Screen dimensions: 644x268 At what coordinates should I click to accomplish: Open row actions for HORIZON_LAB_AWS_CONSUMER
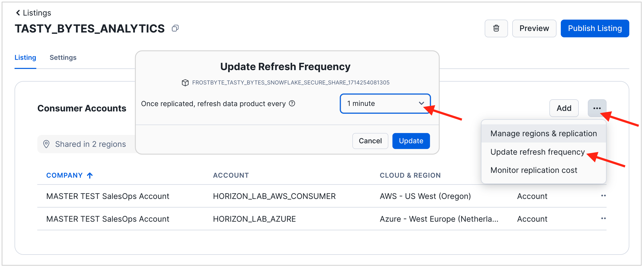603,196
